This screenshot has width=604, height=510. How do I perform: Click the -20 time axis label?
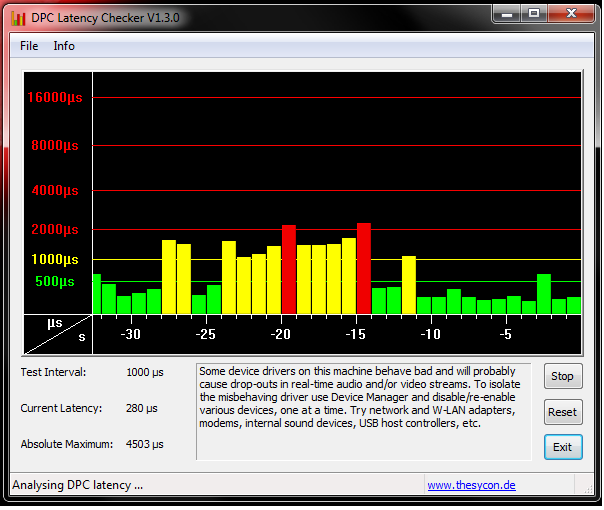tap(280, 334)
